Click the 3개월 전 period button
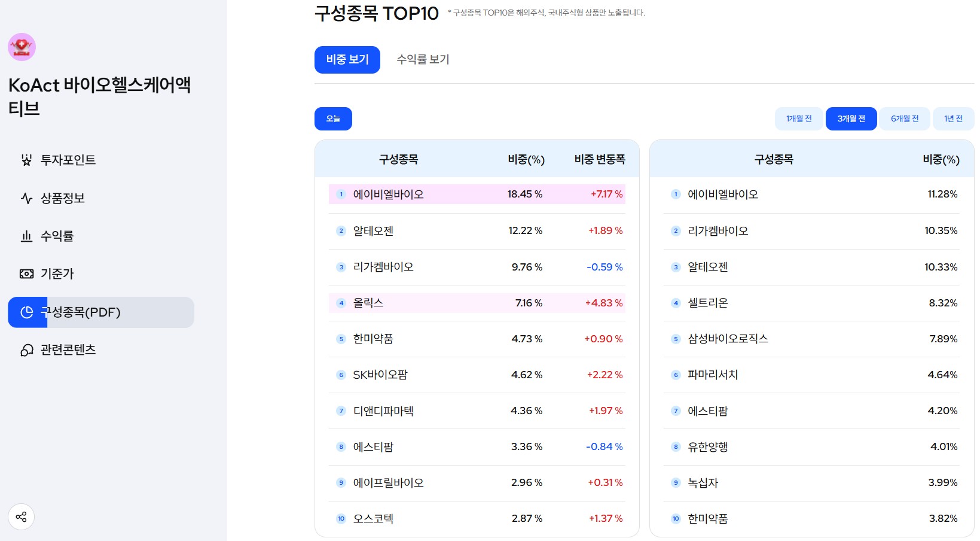Image resolution: width=980 pixels, height=541 pixels. tap(851, 118)
